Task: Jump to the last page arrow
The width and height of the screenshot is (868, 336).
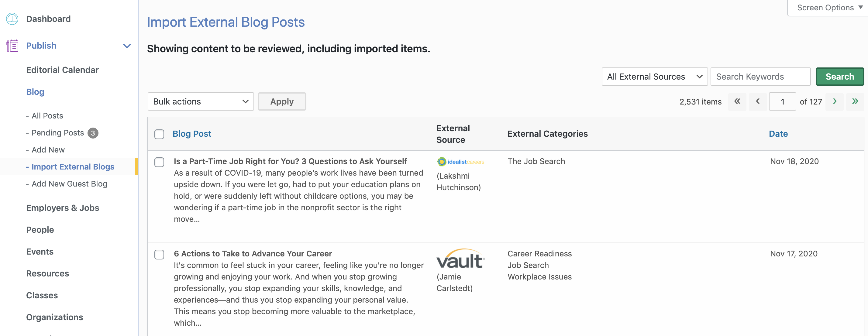Action: (x=855, y=101)
